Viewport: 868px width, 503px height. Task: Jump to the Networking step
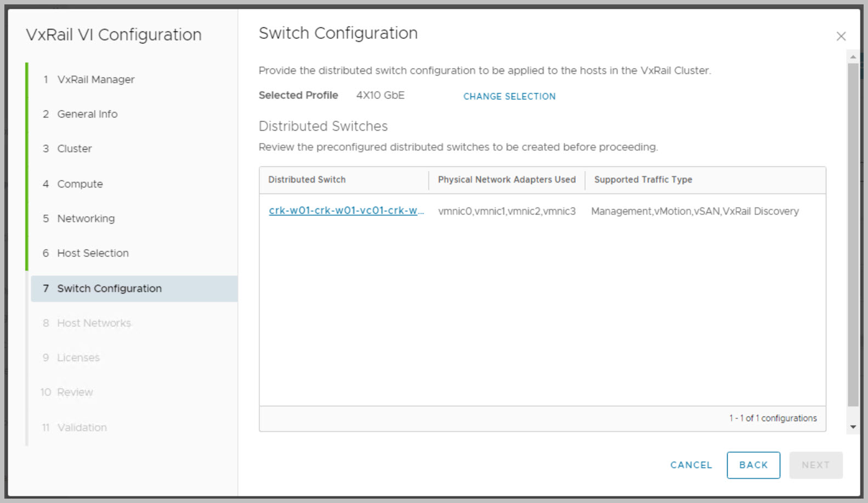point(86,218)
